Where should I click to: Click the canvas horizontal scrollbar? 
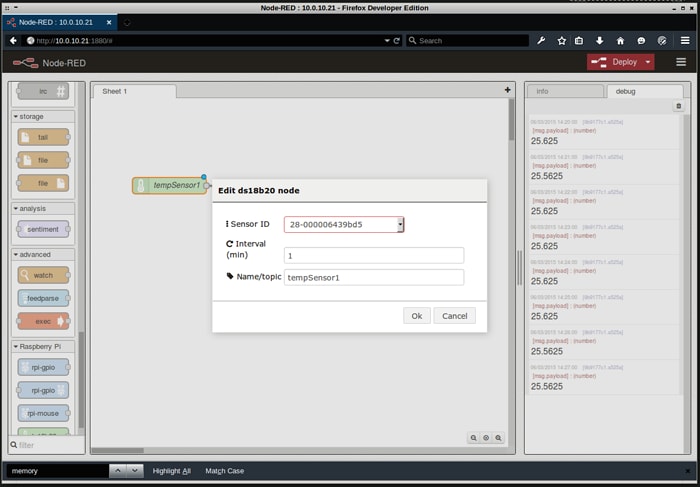pyautogui.click(x=117, y=450)
